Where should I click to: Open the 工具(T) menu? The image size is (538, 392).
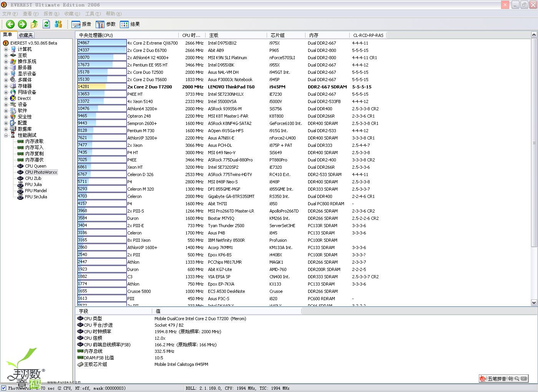tap(93, 13)
